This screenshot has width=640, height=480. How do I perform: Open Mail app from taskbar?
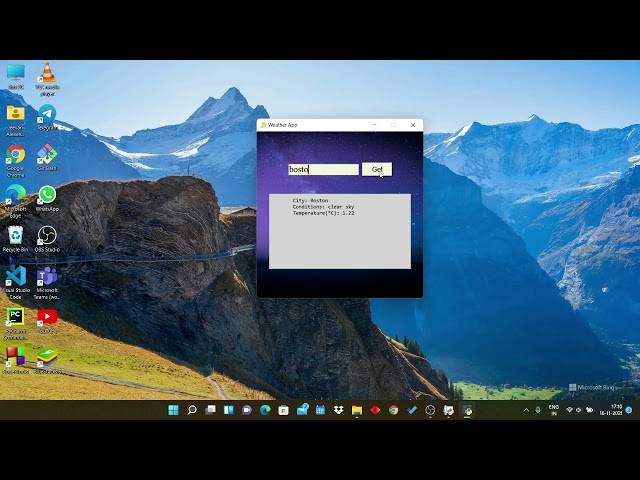302,409
